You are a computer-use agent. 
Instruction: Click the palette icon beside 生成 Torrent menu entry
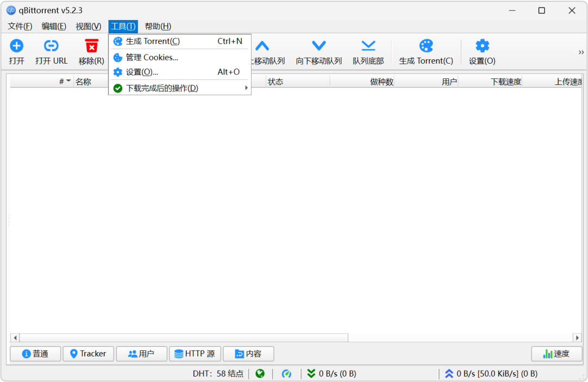[118, 41]
